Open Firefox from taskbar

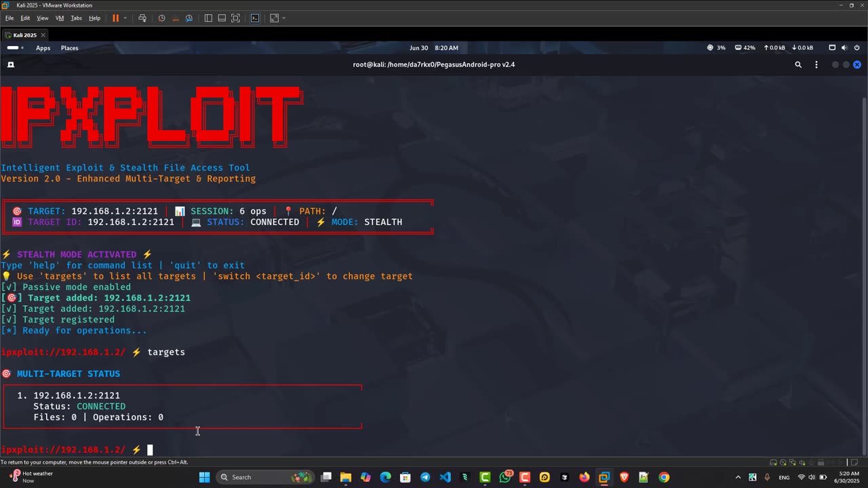click(584, 477)
